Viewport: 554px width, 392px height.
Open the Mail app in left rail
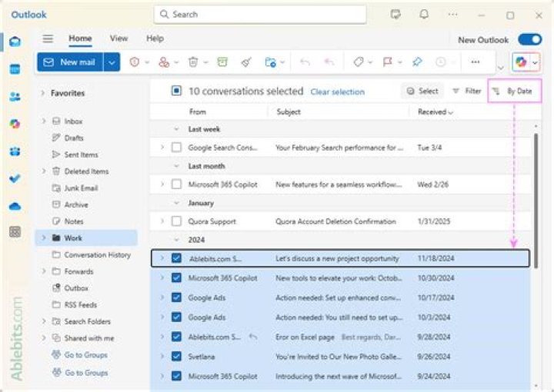click(15, 42)
